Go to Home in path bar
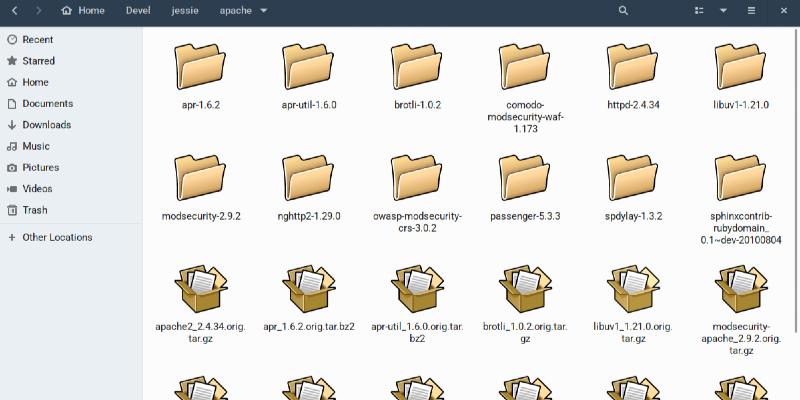 [x=82, y=11]
